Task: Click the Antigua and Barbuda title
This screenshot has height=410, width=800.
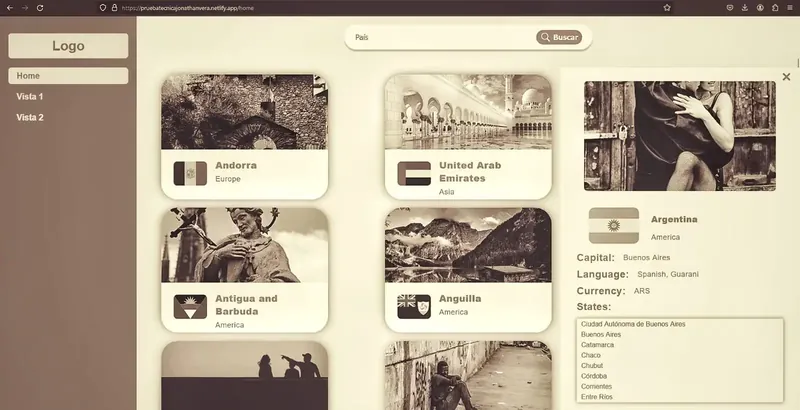Action: 246,305
